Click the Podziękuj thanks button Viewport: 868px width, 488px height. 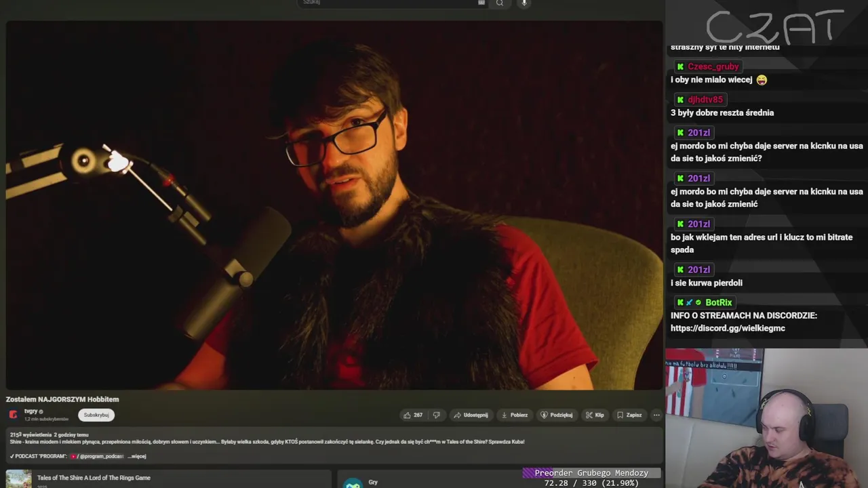(x=557, y=415)
